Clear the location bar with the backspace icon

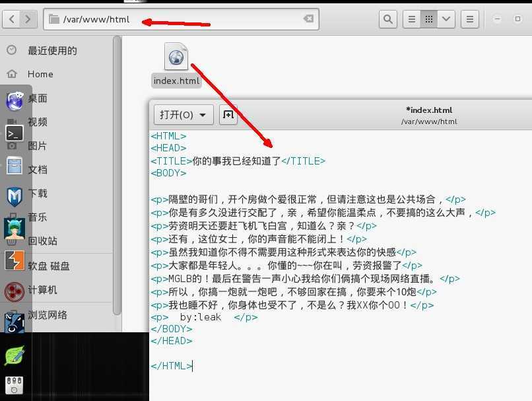coord(308,19)
